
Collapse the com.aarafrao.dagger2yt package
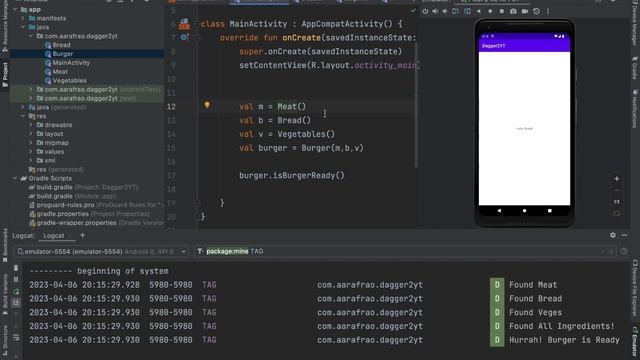pyautogui.click(x=31, y=36)
